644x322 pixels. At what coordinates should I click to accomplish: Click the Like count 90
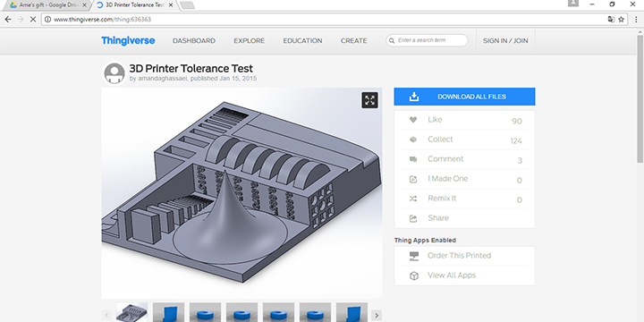point(517,121)
